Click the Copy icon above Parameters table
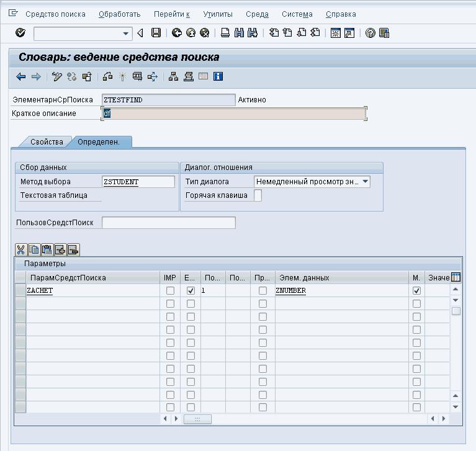This screenshot has height=451, width=476. click(34, 250)
